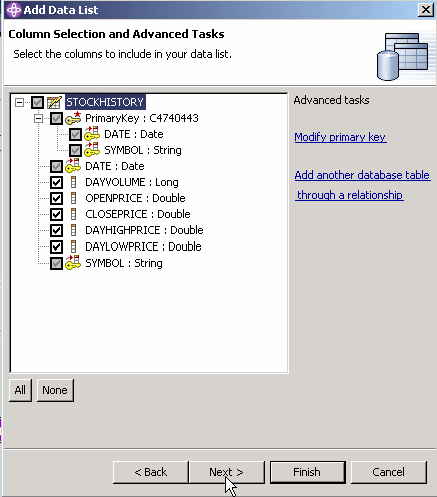
Task: Click the None button
Action: [x=55, y=390]
